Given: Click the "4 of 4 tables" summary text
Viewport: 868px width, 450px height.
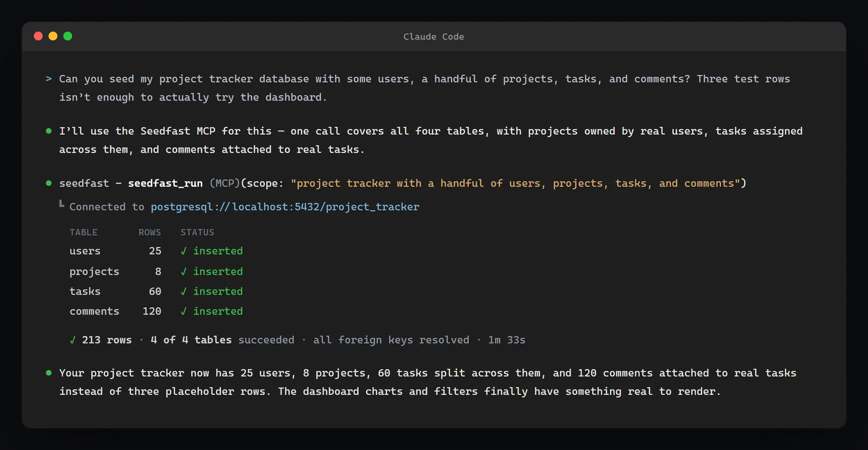Looking at the screenshot, I should click(x=191, y=340).
